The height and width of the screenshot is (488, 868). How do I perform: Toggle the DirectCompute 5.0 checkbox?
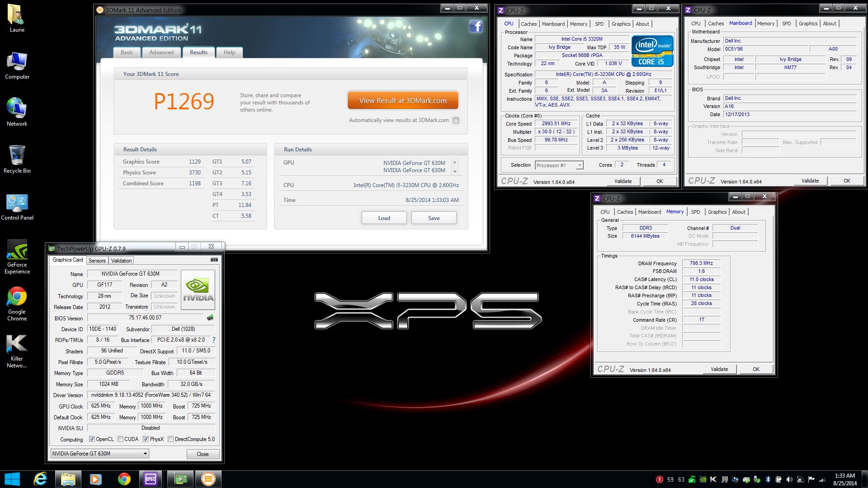(x=171, y=439)
